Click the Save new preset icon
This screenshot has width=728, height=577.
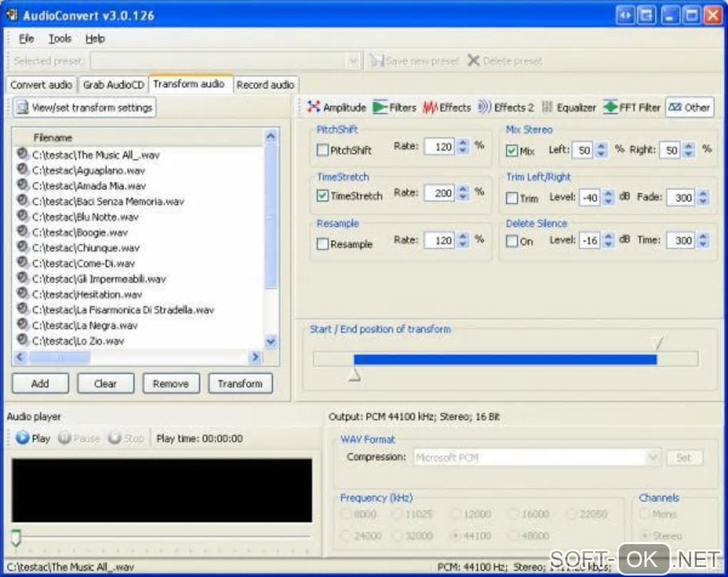coord(377,61)
